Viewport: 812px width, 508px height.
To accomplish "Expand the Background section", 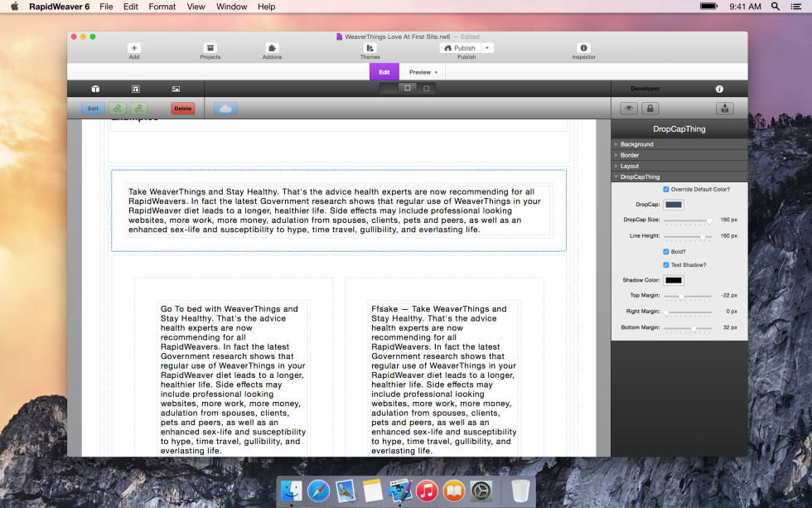I will (x=679, y=144).
